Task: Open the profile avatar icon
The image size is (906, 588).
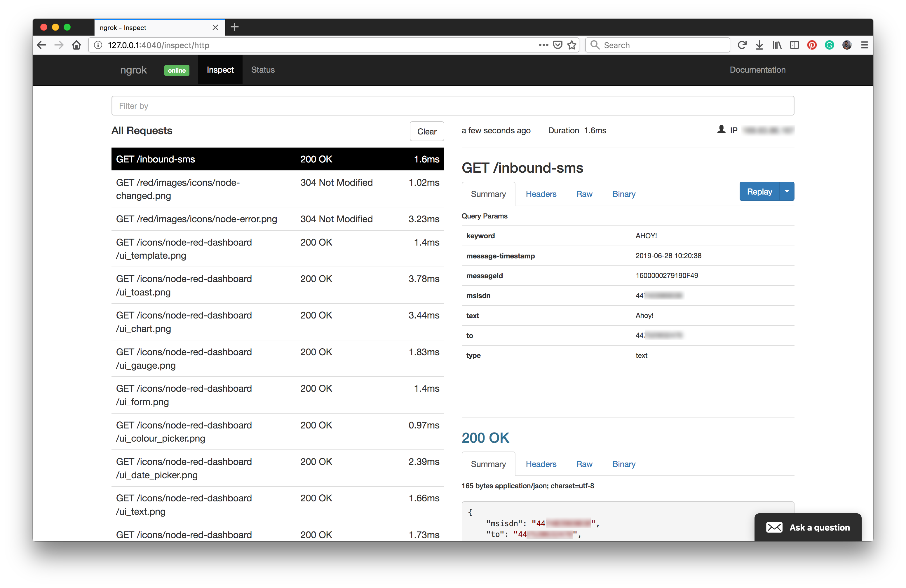Action: coord(847,45)
